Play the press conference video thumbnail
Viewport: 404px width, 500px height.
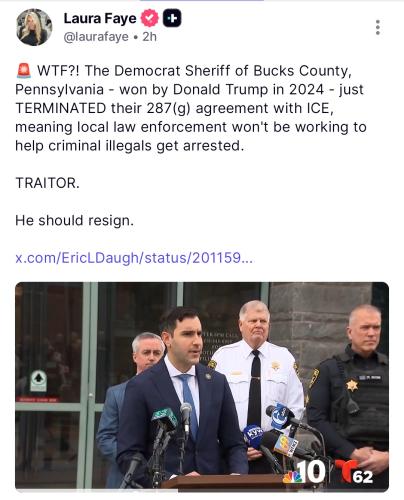tap(202, 386)
